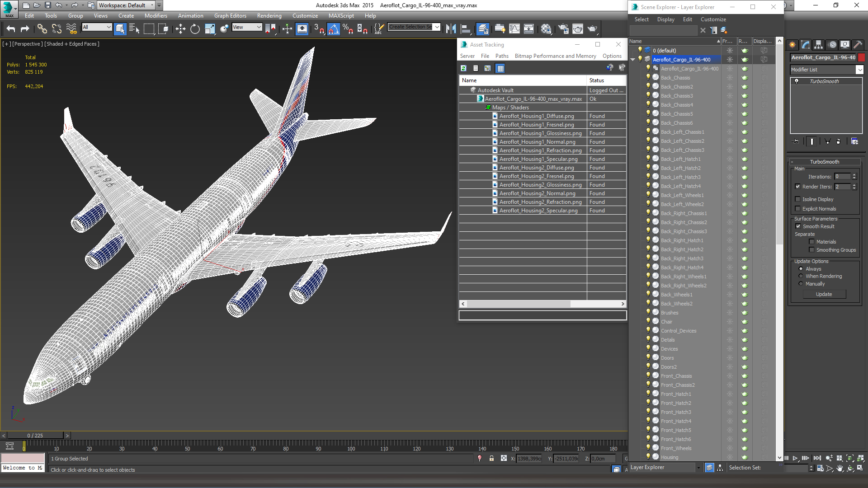Click Create New Layer icon in Scene Explorer

[x=724, y=30]
